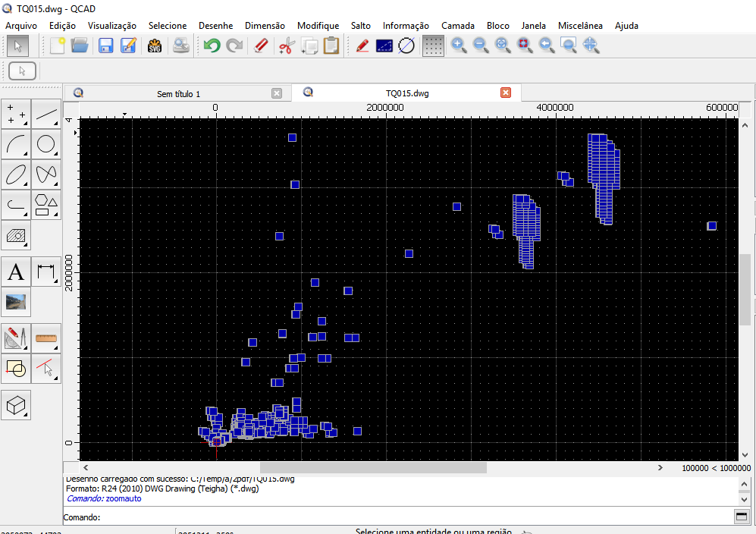The width and height of the screenshot is (756, 534).
Task: Click the grid spacing text 100000 < 1000000
Action: [716, 468]
